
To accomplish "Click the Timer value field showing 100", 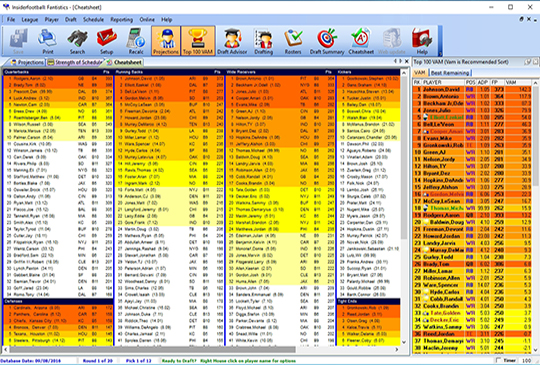I will (527, 360).
